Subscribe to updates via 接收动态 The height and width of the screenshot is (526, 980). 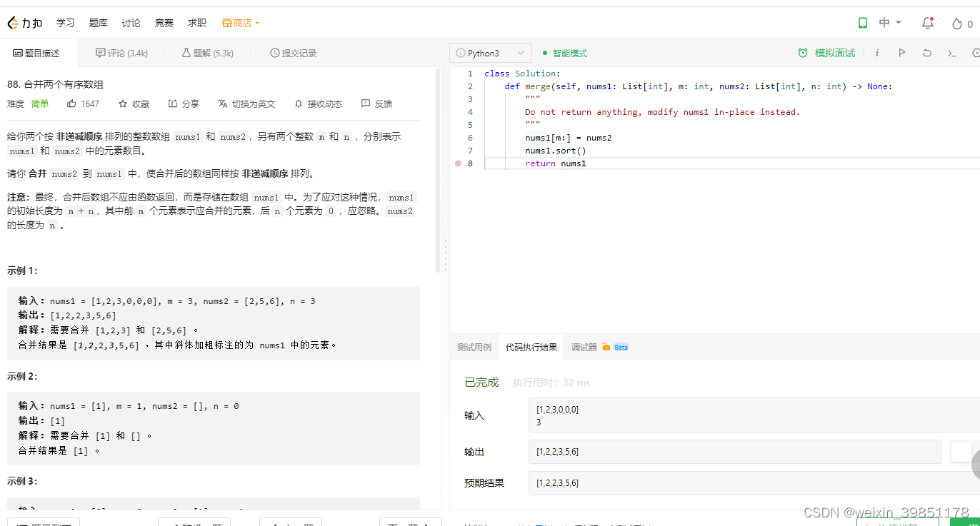[x=318, y=103]
